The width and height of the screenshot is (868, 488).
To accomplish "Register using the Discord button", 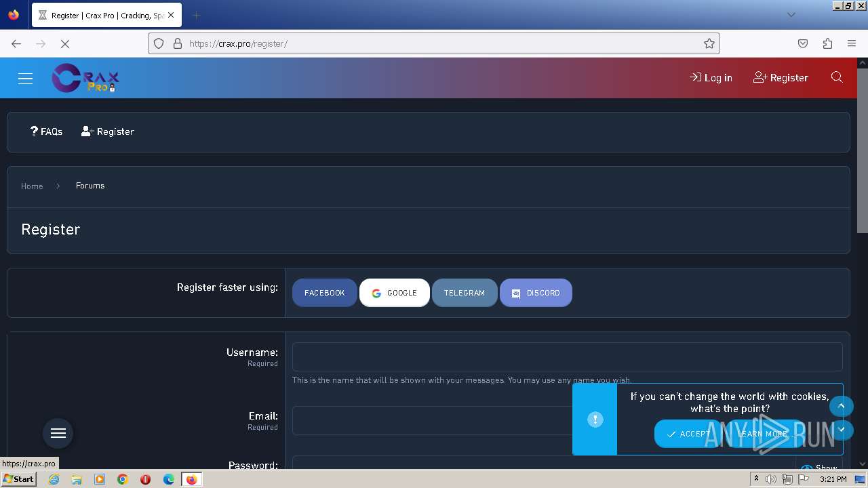I will [536, 293].
